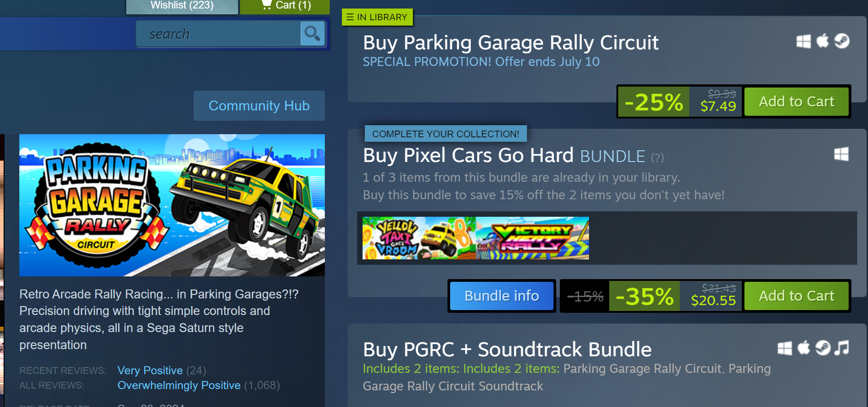Click the Windows icon on Pixel Cars Go Hard bundle
Image resolution: width=868 pixels, height=407 pixels.
pyautogui.click(x=841, y=154)
